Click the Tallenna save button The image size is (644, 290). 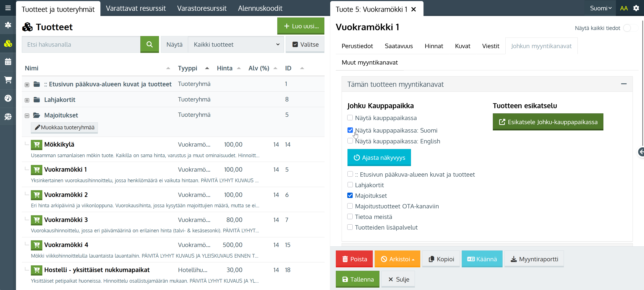pos(357,279)
